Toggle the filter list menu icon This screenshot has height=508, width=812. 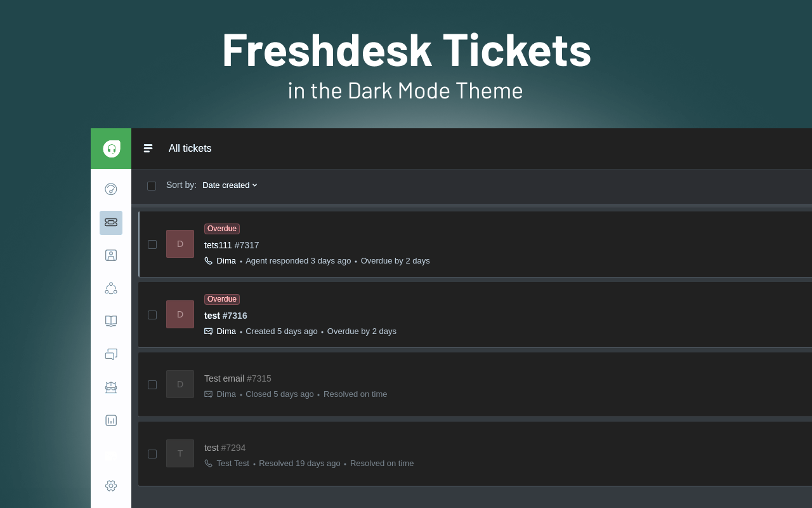148,148
